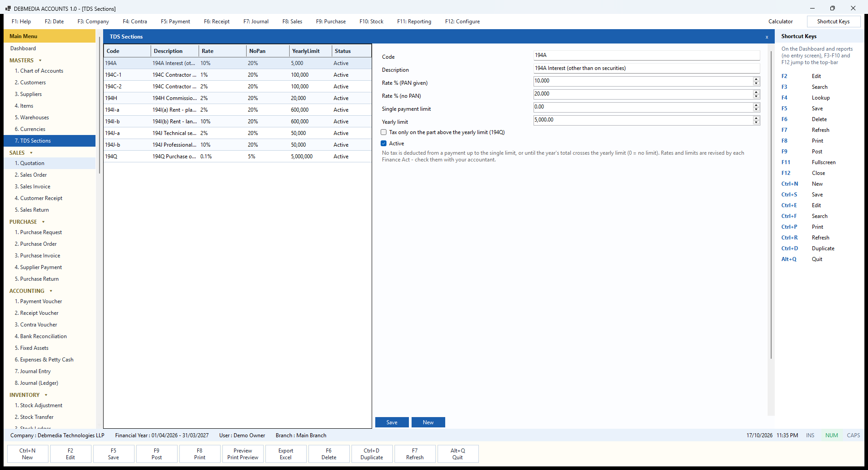This screenshot has height=470, width=868.
Task: Increase Single payment limit spinner up
Action: click(x=756, y=105)
